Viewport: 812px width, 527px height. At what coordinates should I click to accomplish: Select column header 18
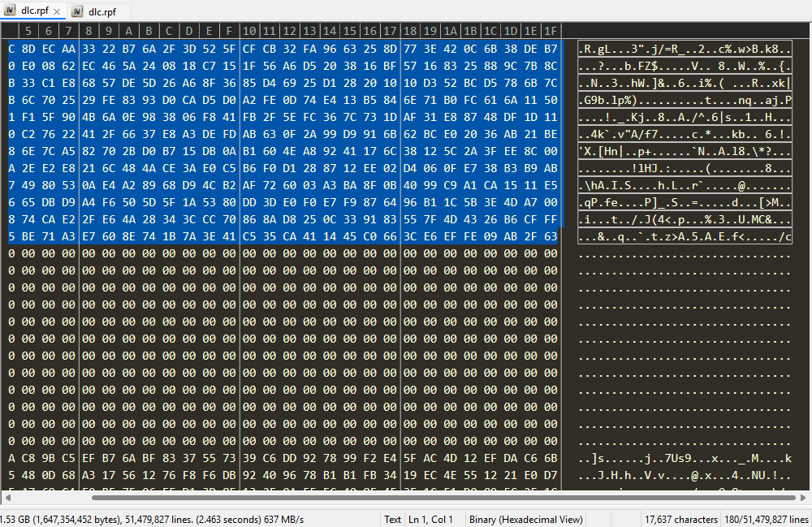pyautogui.click(x=410, y=31)
